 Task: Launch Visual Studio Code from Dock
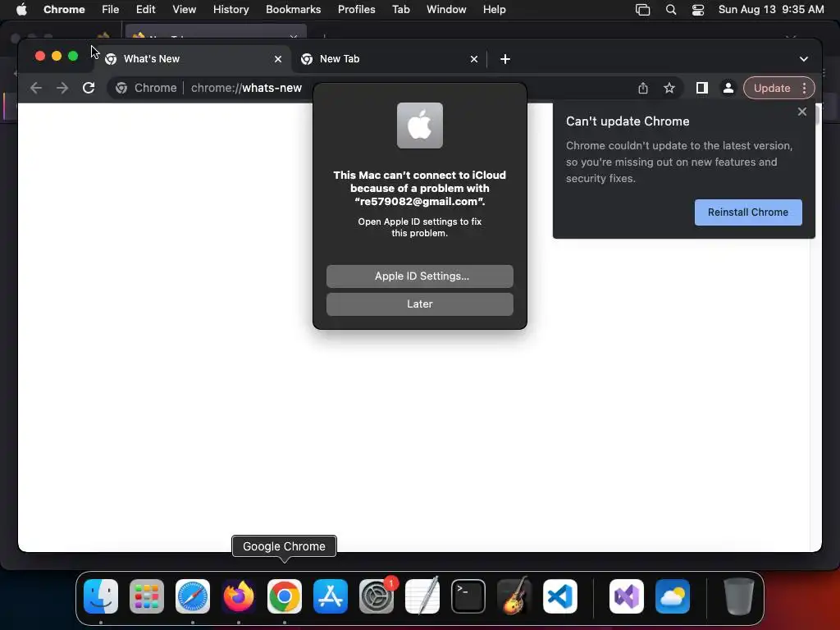point(559,596)
